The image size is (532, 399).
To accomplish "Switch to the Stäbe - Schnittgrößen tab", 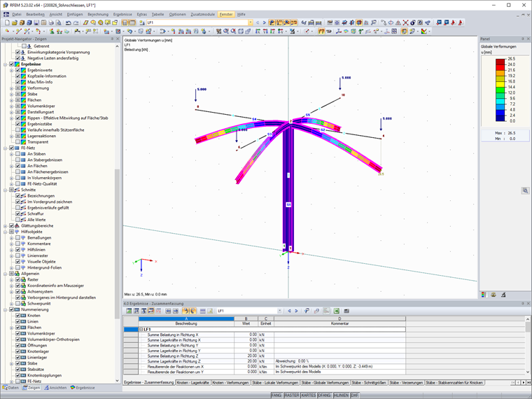I will pos(369,383).
